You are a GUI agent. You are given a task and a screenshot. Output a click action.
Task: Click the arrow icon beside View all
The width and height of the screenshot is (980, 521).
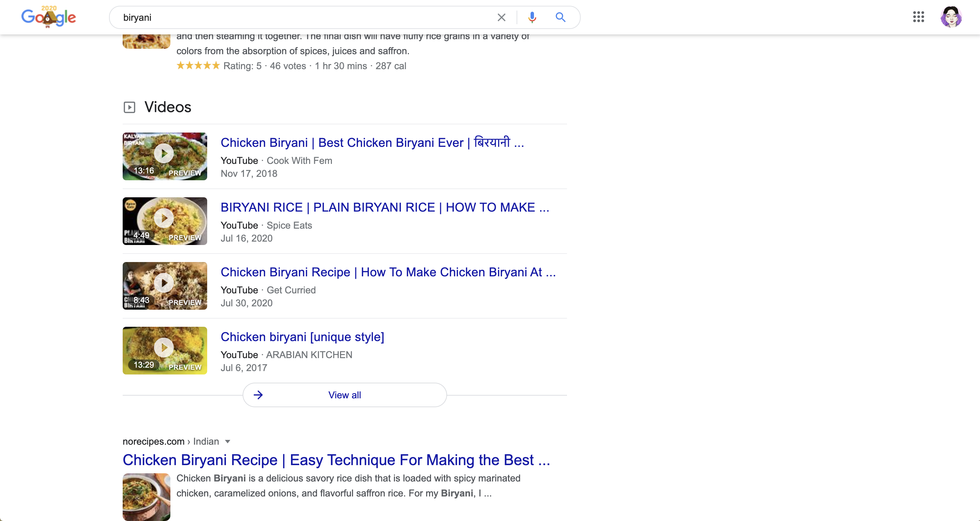258,395
